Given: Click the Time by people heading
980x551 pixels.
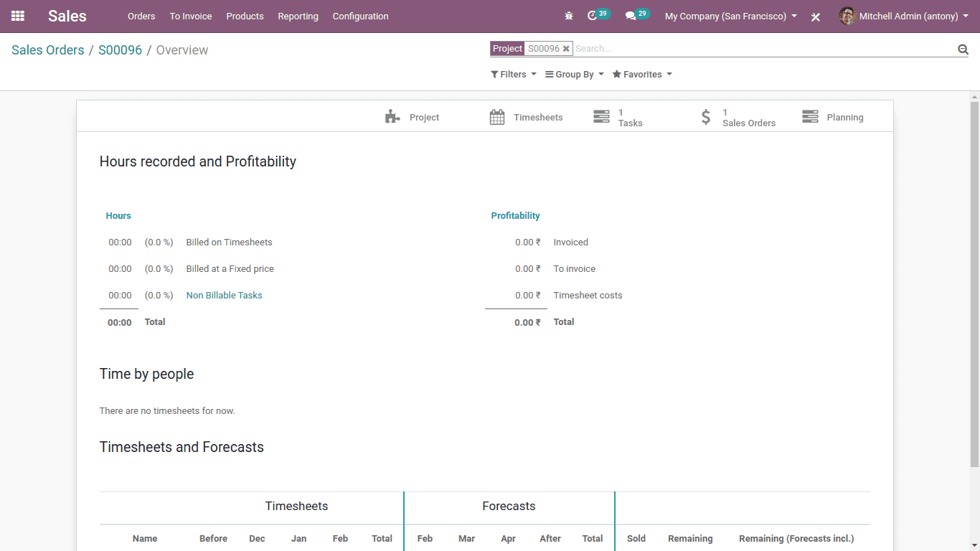Looking at the screenshot, I should tap(146, 375).
